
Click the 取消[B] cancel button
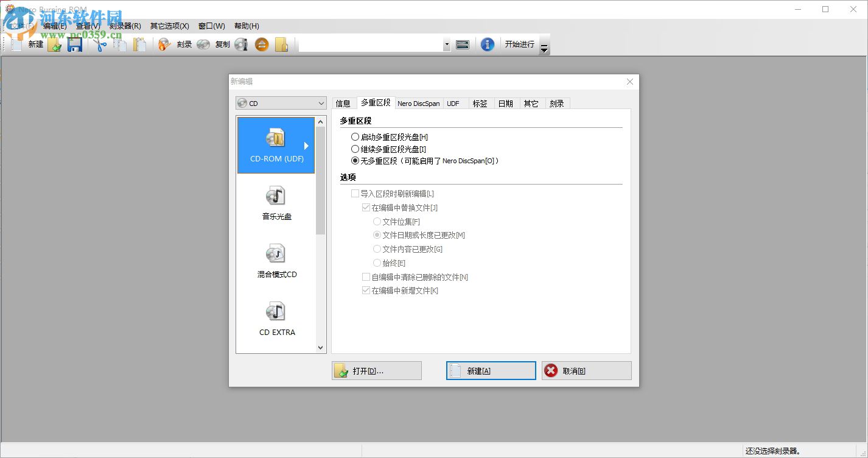click(587, 371)
